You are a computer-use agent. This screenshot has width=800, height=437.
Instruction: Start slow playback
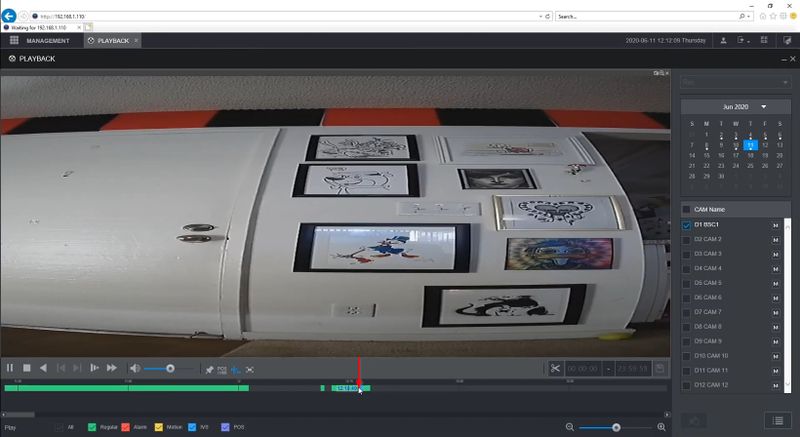click(94, 368)
